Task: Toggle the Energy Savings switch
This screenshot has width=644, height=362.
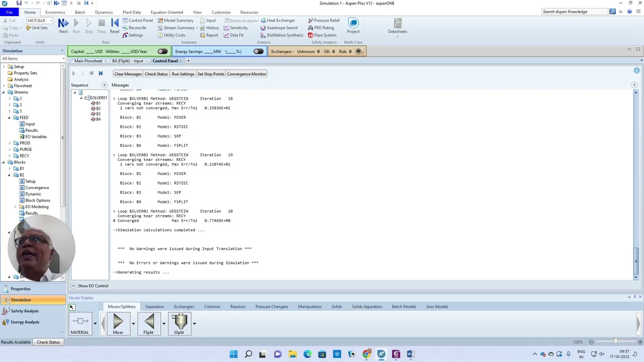Action: 258,51
